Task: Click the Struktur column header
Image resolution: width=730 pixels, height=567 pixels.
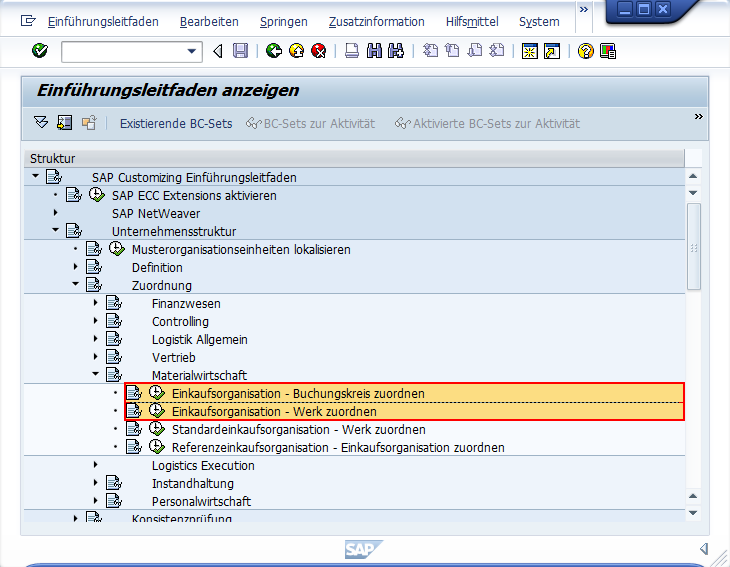Action: point(354,158)
